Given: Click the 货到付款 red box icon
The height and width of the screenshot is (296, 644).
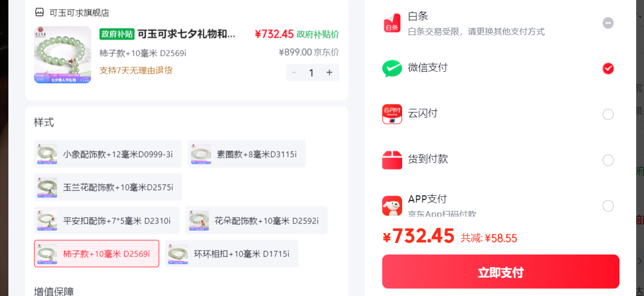Looking at the screenshot, I should point(392,160).
